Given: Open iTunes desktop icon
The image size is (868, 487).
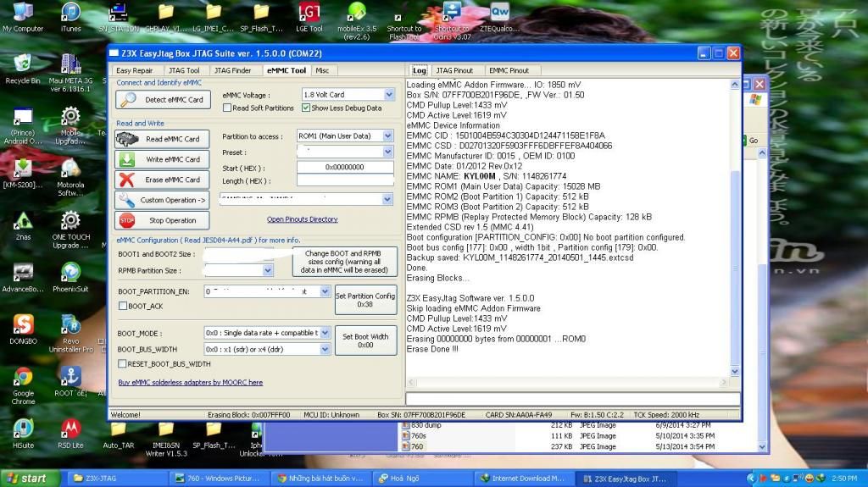Looking at the screenshot, I should pos(70,18).
